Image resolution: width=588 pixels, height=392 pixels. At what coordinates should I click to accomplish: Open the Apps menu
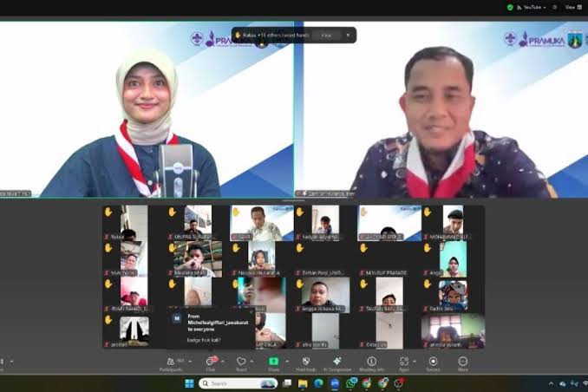tap(403, 362)
